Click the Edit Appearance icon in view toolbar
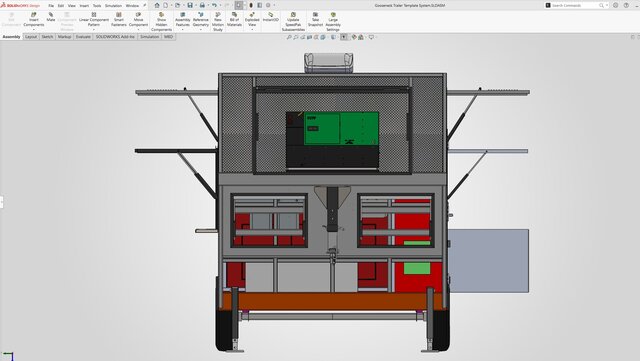 point(354,37)
